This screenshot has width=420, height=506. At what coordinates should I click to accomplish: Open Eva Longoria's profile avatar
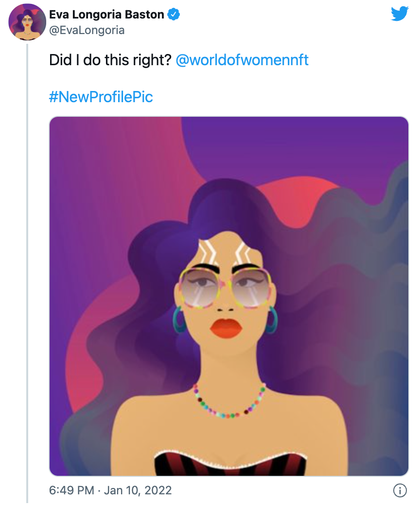click(x=27, y=22)
